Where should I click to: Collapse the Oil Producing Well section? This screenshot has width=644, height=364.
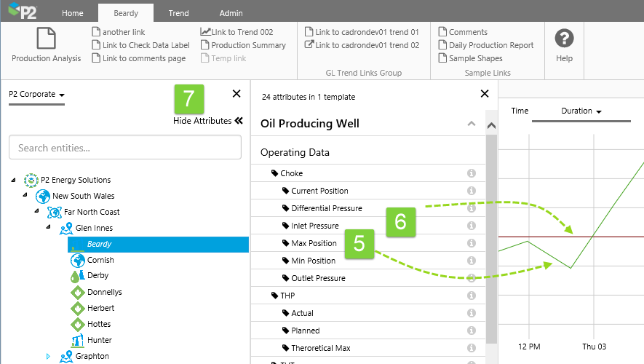471,124
